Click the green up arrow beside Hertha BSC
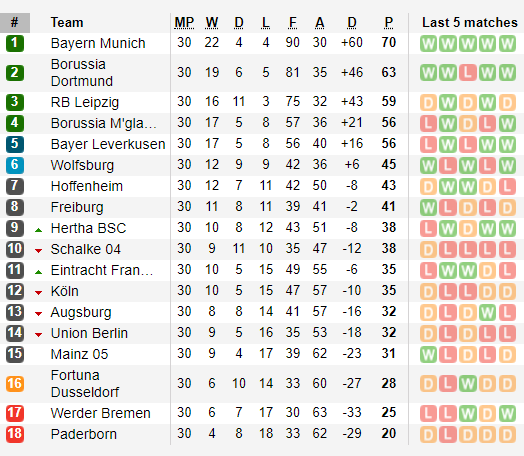The height and width of the screenshot is (456, 524). pyautogui.click(x=38, y=230)
